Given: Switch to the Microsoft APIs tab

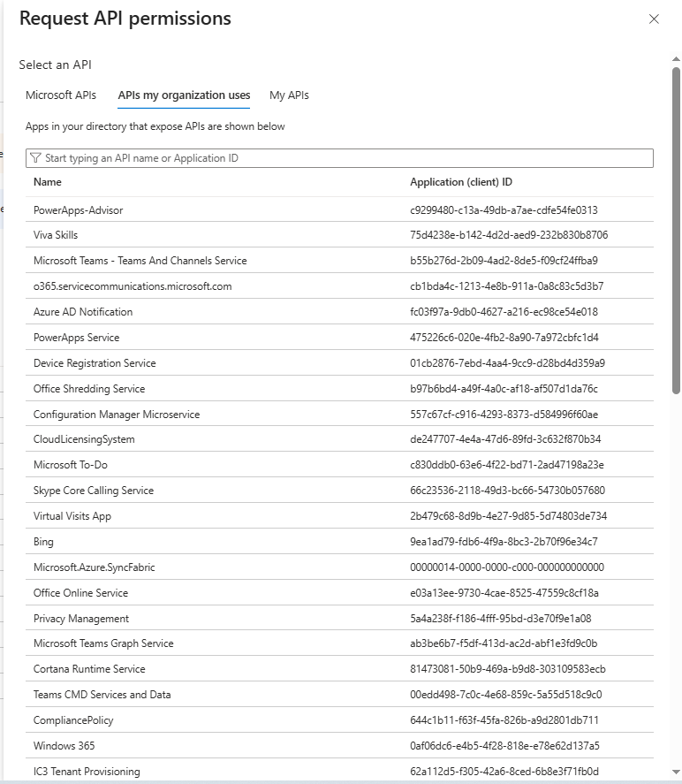Looking at the screenshot, I should pos(61,95).
